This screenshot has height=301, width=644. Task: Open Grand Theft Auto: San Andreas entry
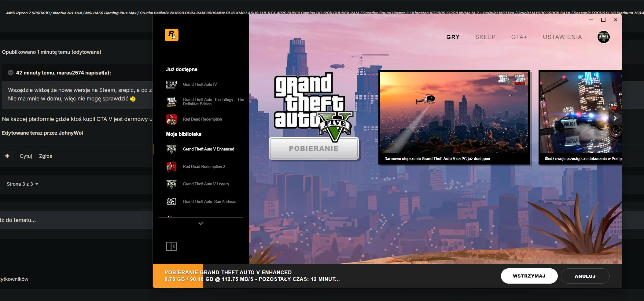pyautogui.click(x=209, y=201)
